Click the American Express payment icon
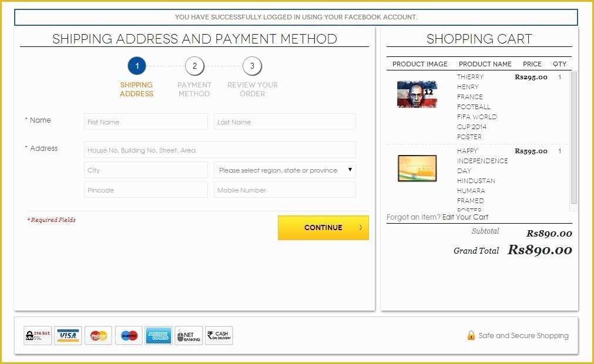 coord(159,335)
